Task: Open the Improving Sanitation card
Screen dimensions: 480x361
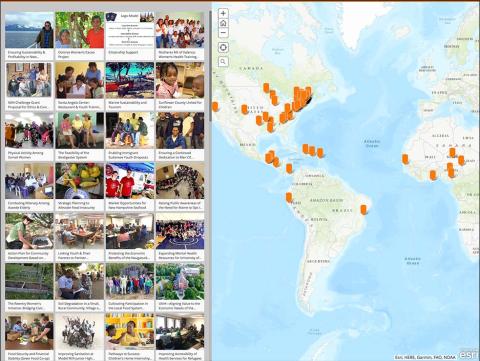Action: 80,337
